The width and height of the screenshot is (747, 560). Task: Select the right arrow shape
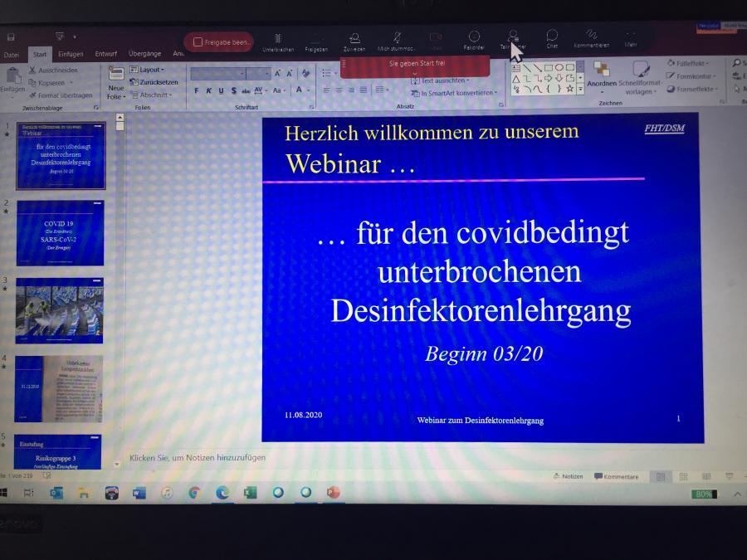click(549, 78)
